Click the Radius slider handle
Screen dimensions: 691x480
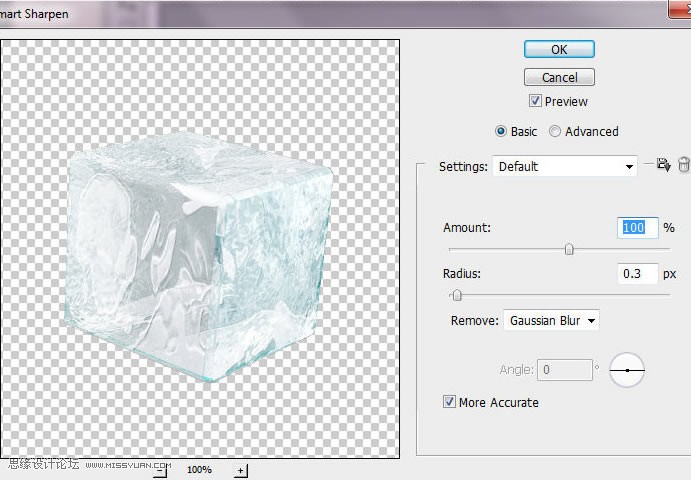point(457,295)
